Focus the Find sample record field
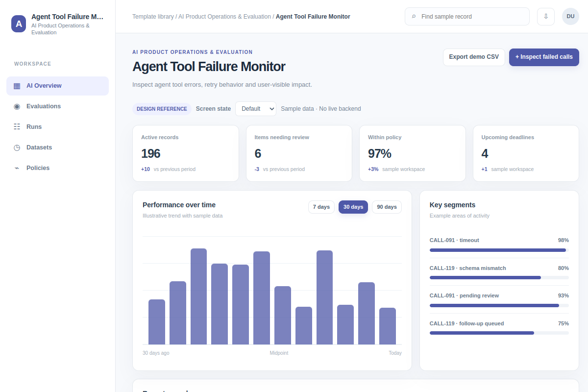This screenshot has width=588, height=392. pos(467,16)
